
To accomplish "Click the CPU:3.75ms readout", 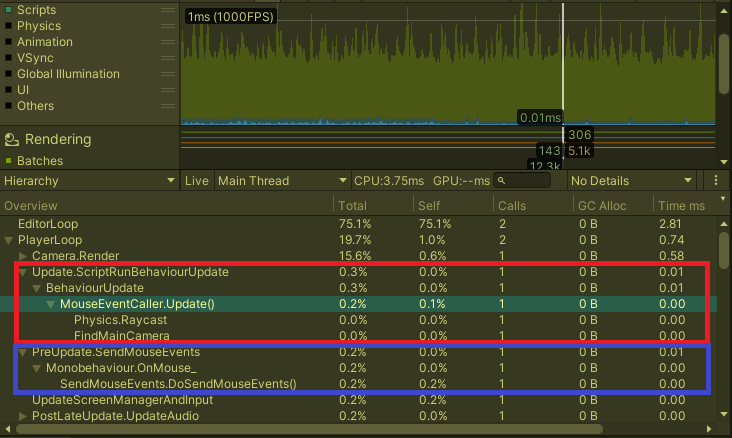I will point(389,181).
